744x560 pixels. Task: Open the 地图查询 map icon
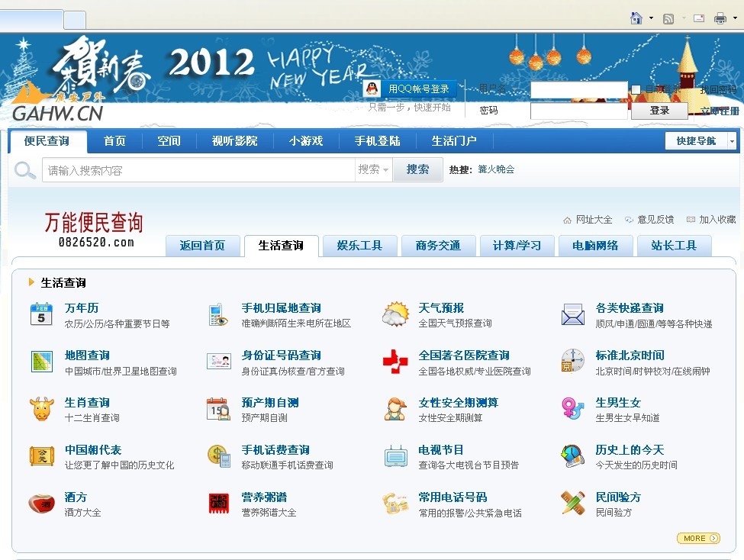coord(41,362)
